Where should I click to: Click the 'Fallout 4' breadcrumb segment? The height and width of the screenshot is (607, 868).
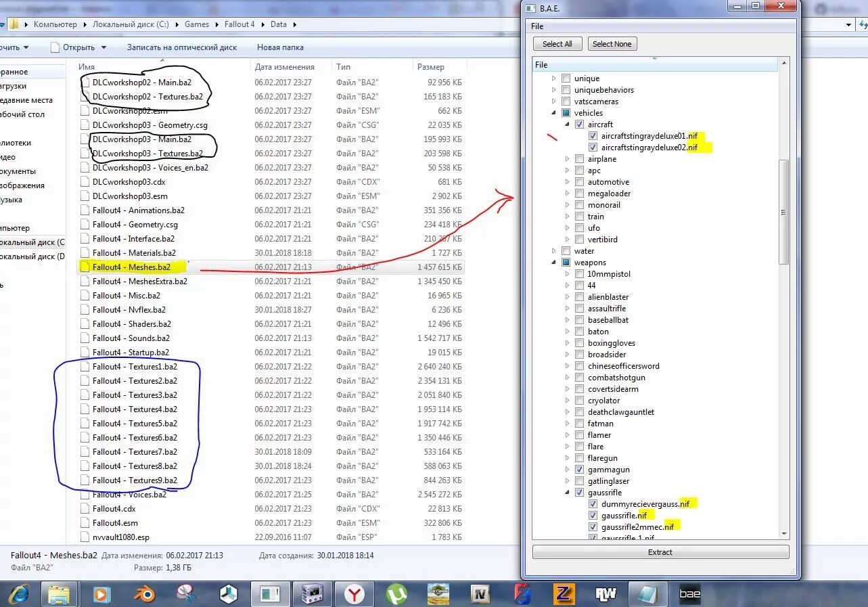tap(239, 24)
